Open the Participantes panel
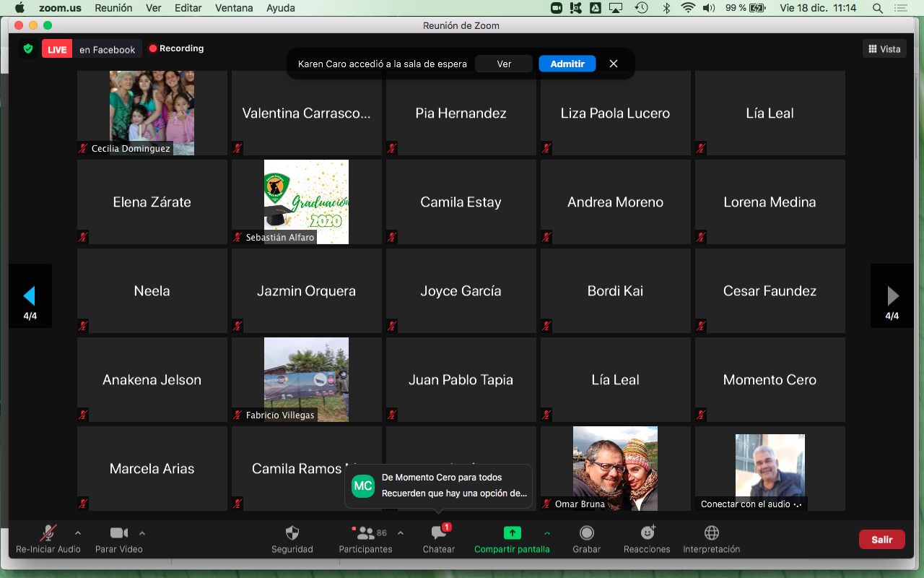This screenshot has width=924, height=578. [366, 534]
